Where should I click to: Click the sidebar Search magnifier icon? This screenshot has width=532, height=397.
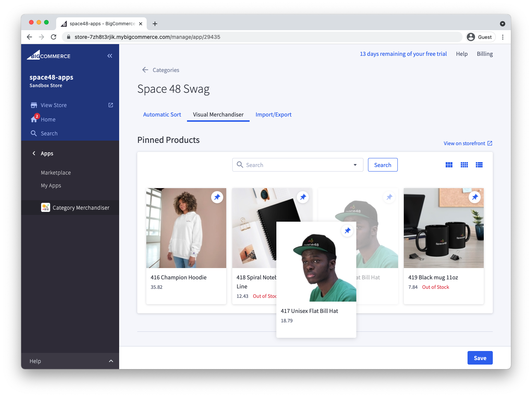[34, 133]
